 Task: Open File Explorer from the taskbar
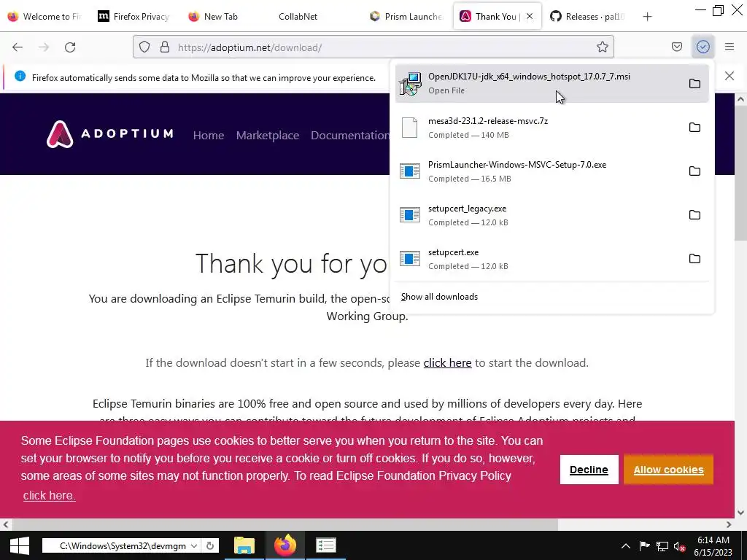coord(244,545)
